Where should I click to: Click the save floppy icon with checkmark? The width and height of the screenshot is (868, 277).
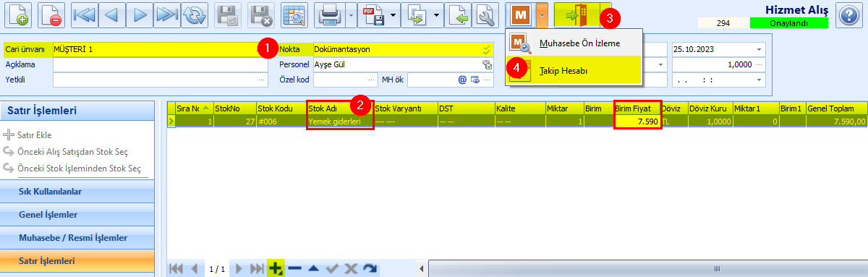click(229, 15)
